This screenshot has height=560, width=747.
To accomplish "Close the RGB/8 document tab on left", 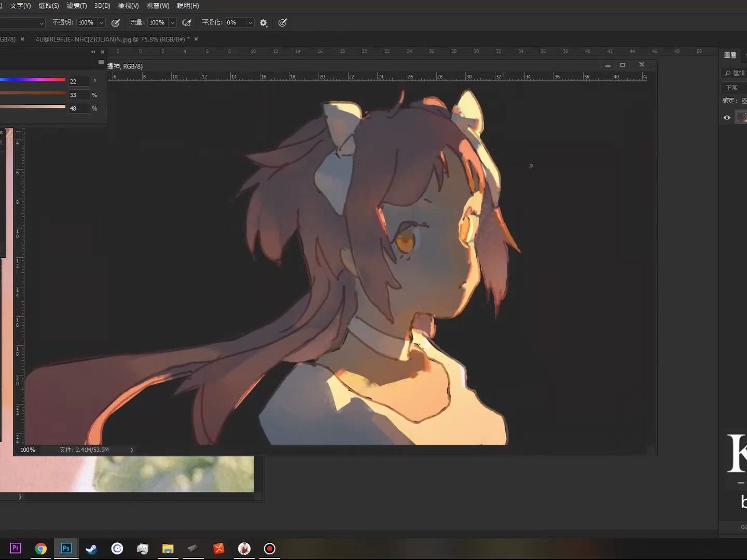I will click(22, 39).
